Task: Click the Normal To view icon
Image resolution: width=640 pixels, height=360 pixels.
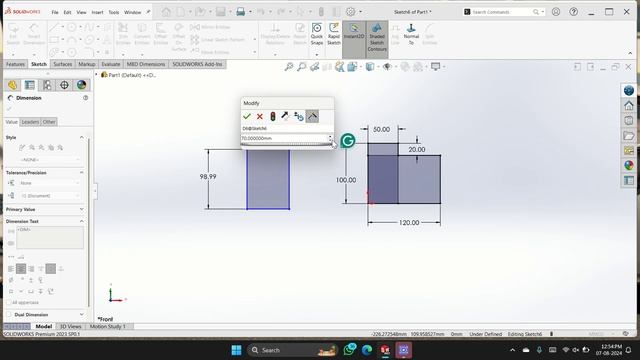Action: (x=411, y=34)
